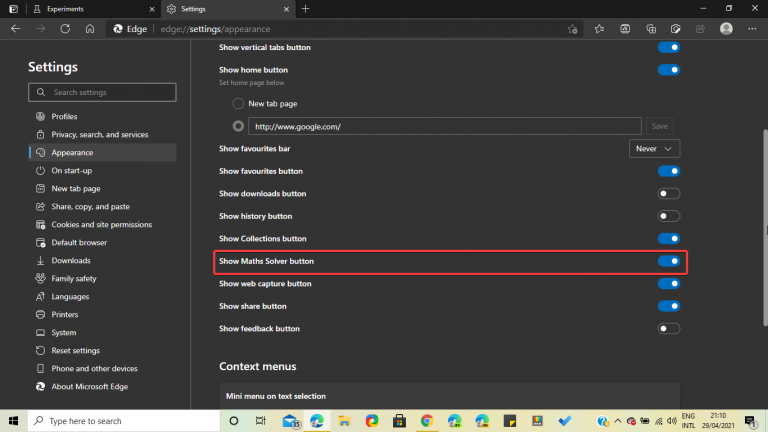This screenshot has width=768, height=432.
Task: Open the Show favourites bar Never dropdown
Action: tap(654, 148)
